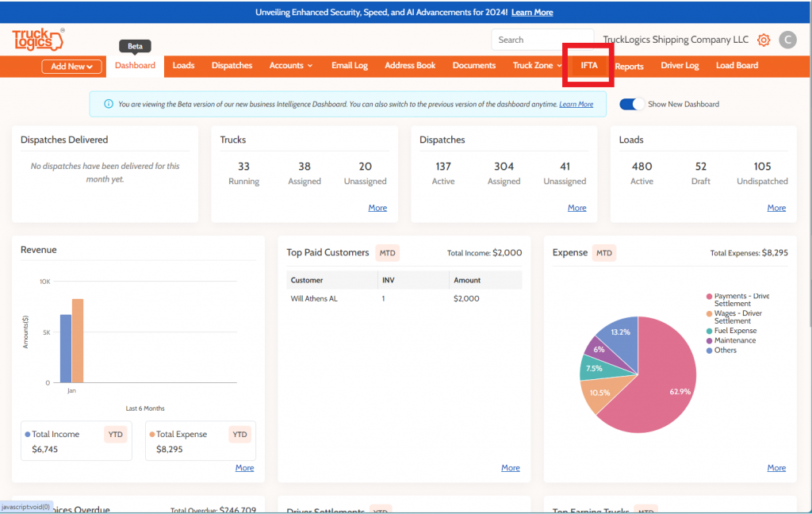The height and width of the screenshot is (514, 812).
Task: Open the Reports tab
Action: [x=629, y=67]
